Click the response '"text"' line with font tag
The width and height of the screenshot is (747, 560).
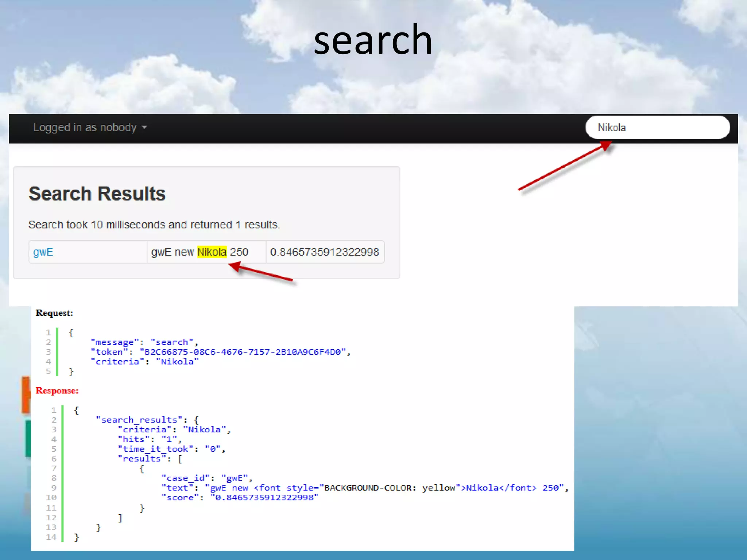[365, 488]
